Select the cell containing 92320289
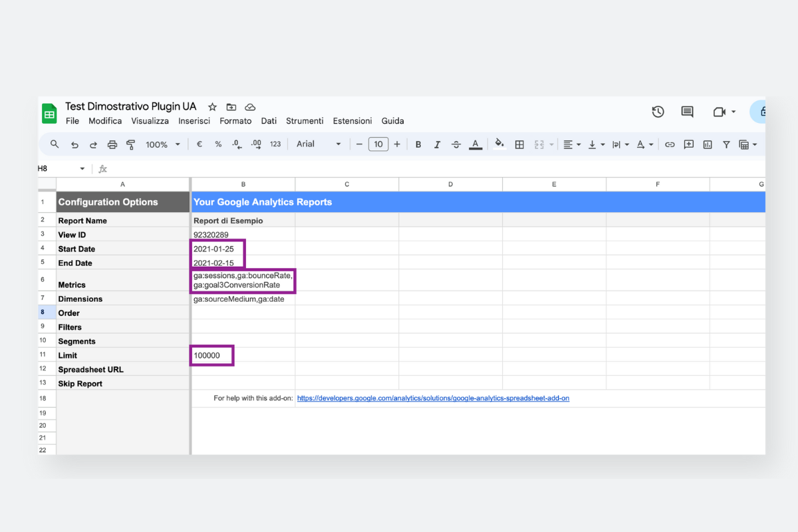Screen dimensions: 798x532 pos(243,234)
